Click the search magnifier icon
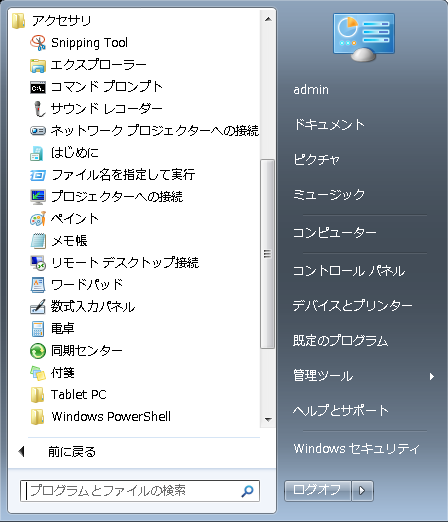 [247, 491]
